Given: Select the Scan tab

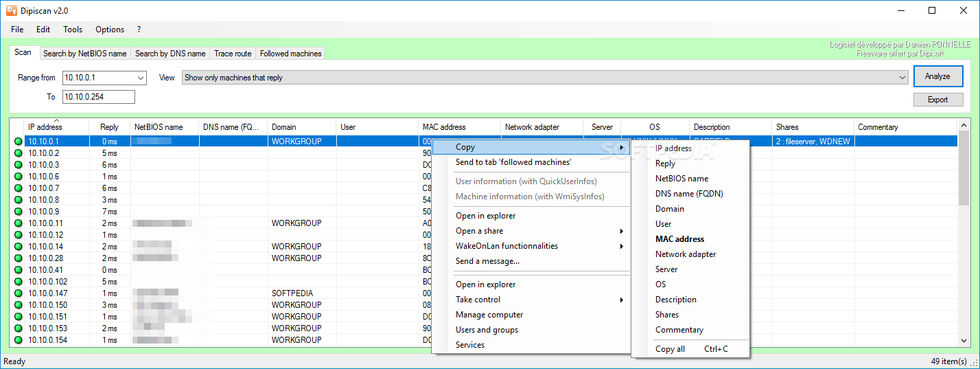Looking at the screenshot, I should pyautogui.click(x=23, y=52).
